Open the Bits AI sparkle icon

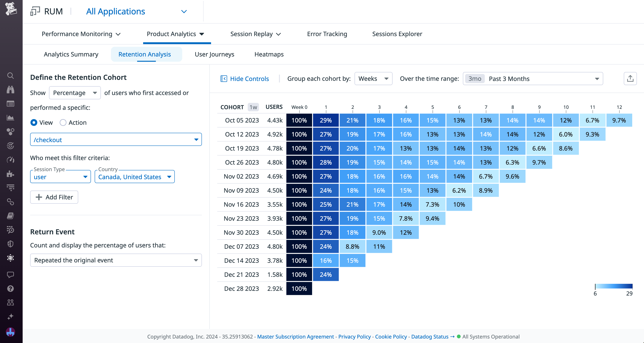[10, 317]
